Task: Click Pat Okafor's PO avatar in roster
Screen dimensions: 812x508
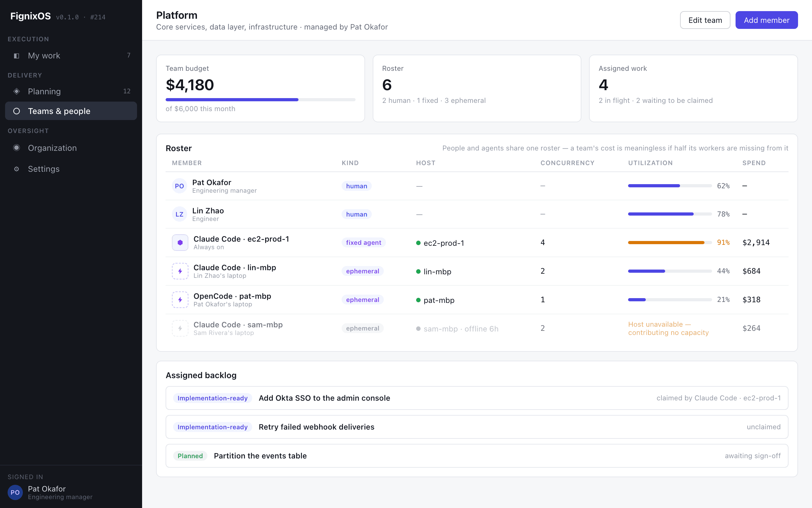Action: pos(180,186)
